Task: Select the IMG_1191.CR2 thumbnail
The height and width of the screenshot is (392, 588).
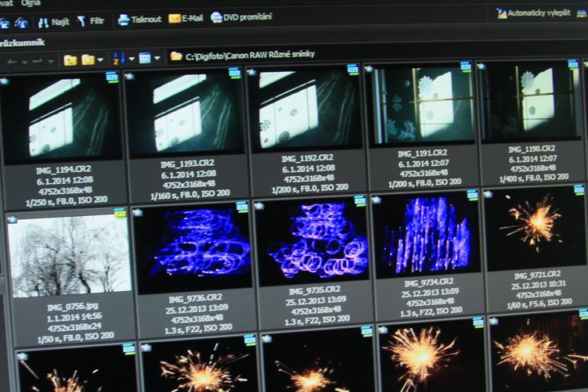Action: [422, 104]
